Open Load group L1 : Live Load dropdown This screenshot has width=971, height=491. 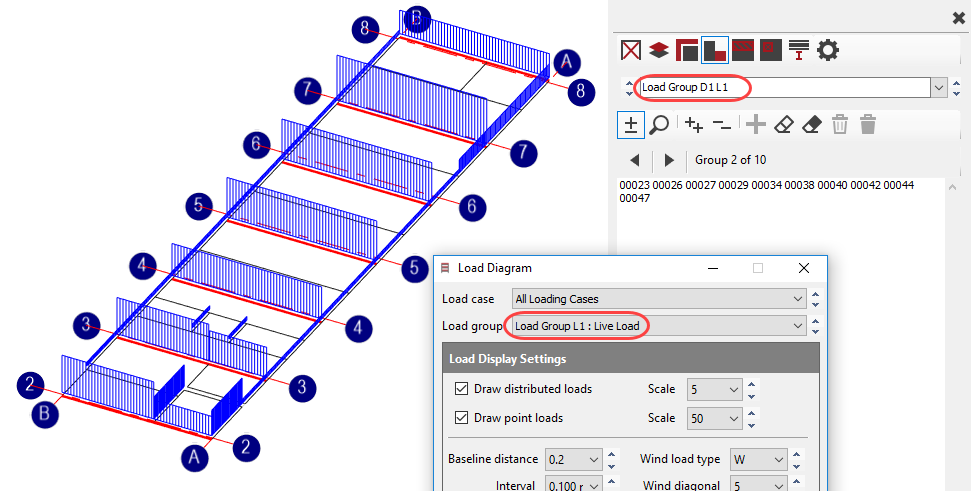[x=660, y=326]
